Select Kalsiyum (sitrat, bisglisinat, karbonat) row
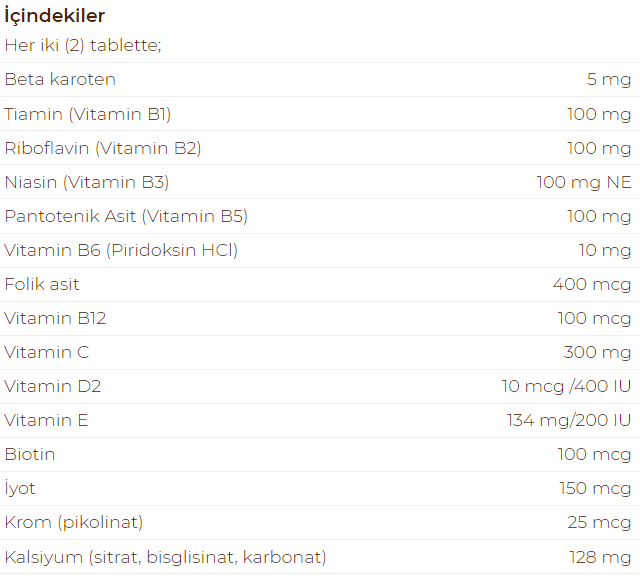 (x=320, y=557)
